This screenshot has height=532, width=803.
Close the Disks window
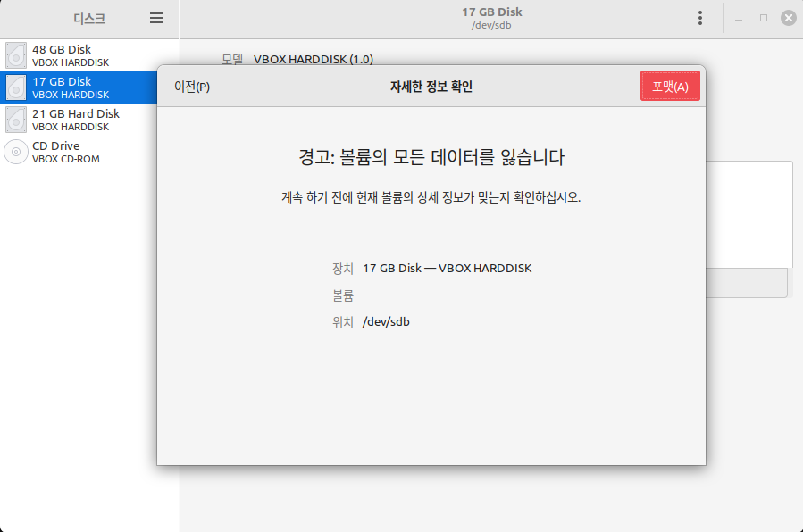(x=788, y=19)
